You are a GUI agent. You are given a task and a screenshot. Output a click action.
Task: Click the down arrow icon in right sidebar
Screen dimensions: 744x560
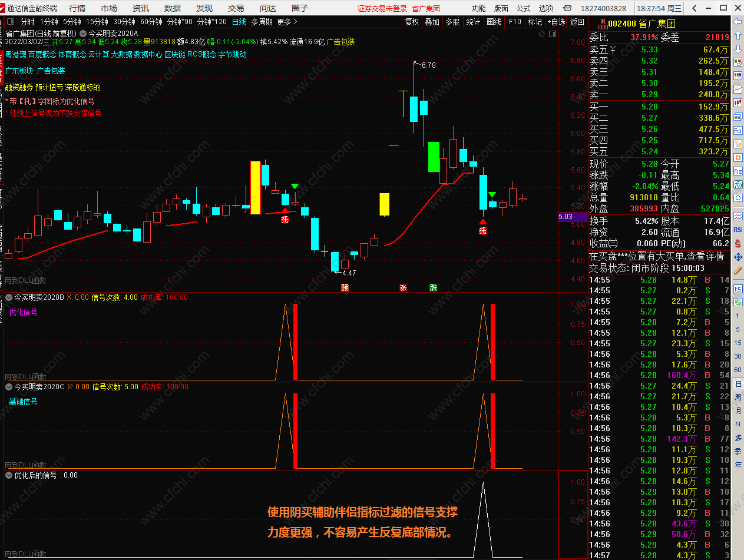(737, 48)
